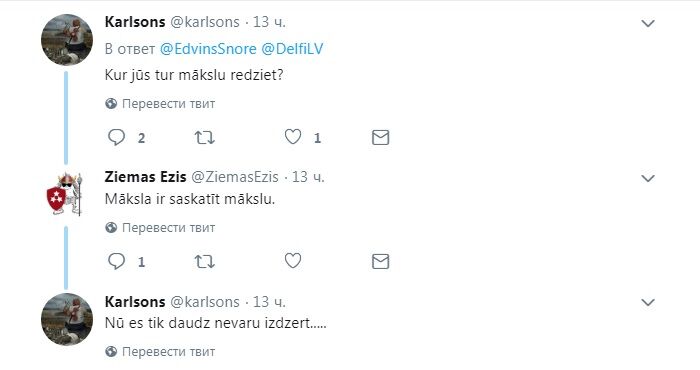This screenshot has height=370, width=700.
Task: Retweet Karlsons' tweet "Kur jūs tur mākslu redziet?"
Action: tap(204, 137)
